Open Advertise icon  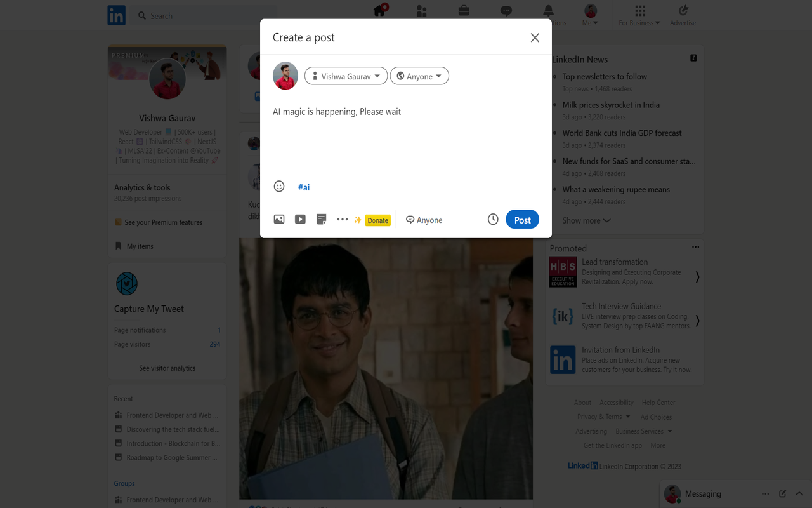[x=683, y=15]
